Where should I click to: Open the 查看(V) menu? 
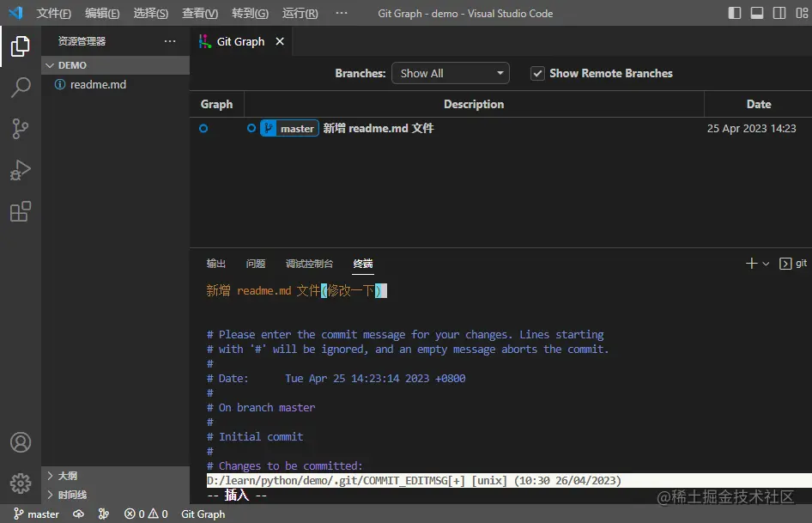200,14
